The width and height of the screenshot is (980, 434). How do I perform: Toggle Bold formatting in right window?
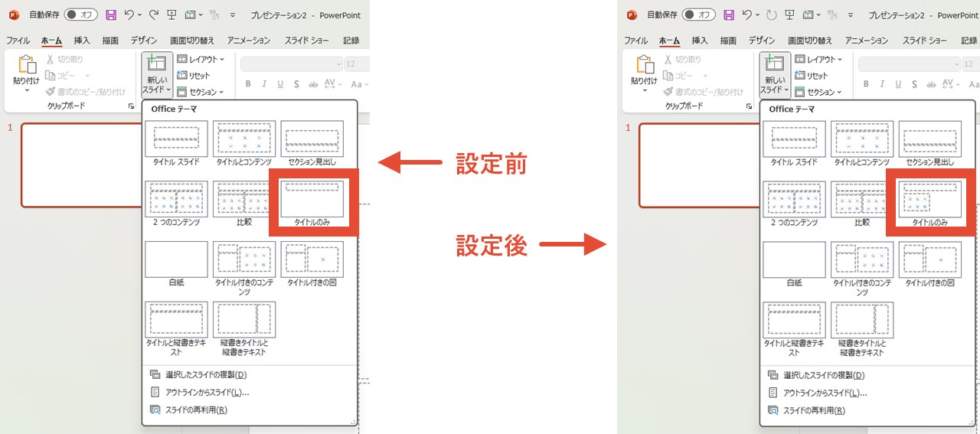pyautogui.click(x=866, y=84)
